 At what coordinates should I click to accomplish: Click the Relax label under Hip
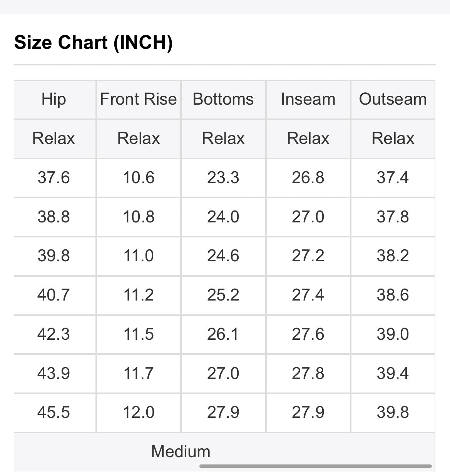pos(54,139)
